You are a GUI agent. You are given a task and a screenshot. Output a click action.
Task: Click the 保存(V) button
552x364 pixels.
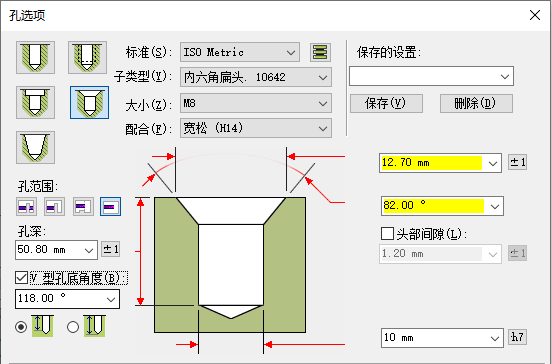pos(386,103)
